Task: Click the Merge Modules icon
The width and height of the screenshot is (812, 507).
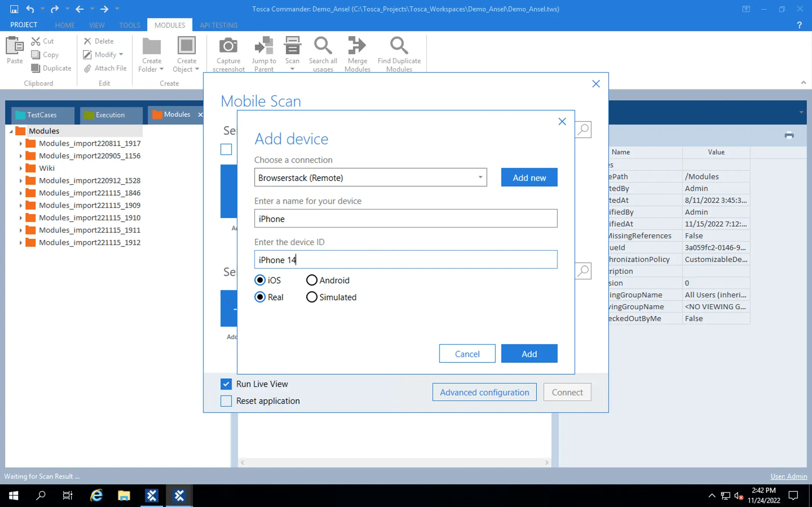Action: point(357,46)
